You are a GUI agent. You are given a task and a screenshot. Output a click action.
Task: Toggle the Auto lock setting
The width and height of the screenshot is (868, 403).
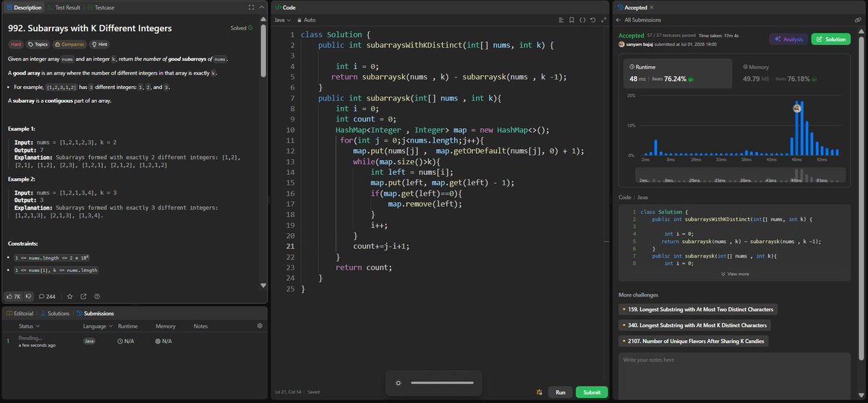(x=307, y=20)
